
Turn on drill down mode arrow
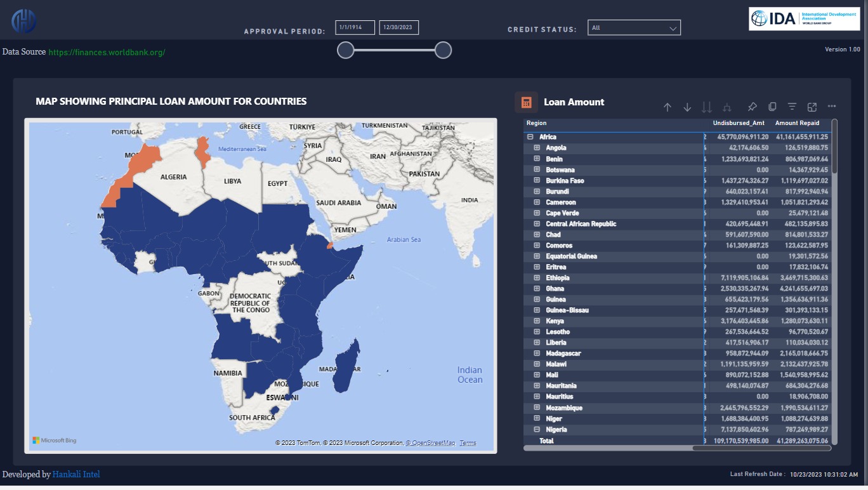click(x=687, y=107)
